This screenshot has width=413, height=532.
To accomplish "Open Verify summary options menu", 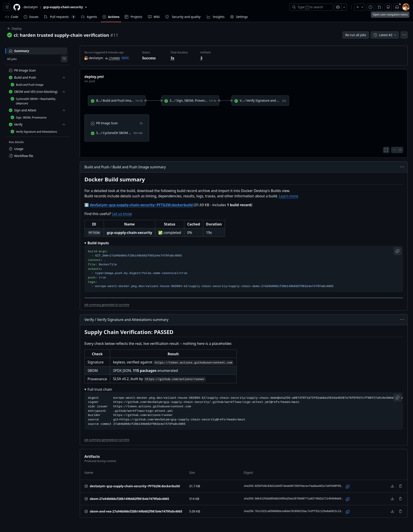I will tap(402, 320).
